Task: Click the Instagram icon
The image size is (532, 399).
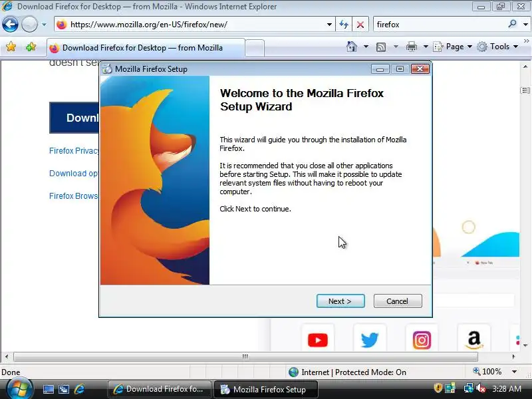Action: [x=422, y=340]
